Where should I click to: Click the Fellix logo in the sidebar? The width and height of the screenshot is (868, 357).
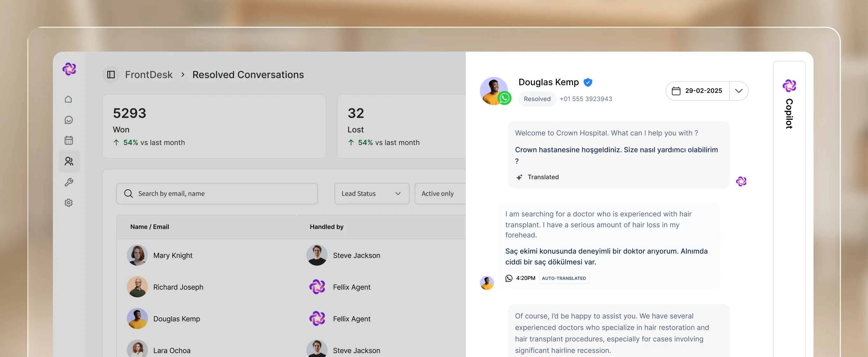[69, 69]
